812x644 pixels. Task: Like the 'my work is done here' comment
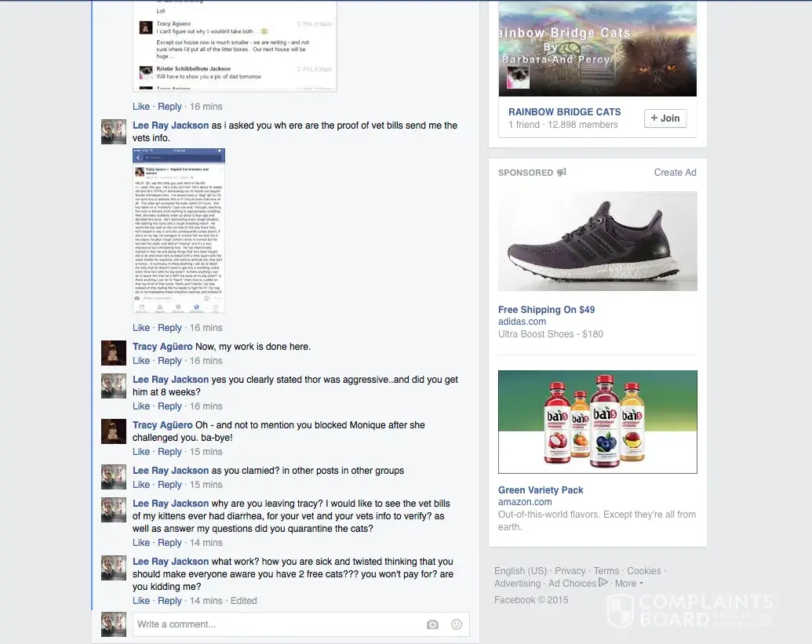coord(141,361)
